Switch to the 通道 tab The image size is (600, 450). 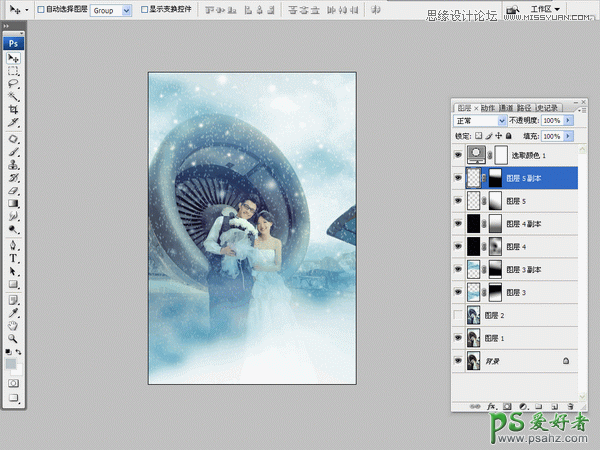point(506,107)
